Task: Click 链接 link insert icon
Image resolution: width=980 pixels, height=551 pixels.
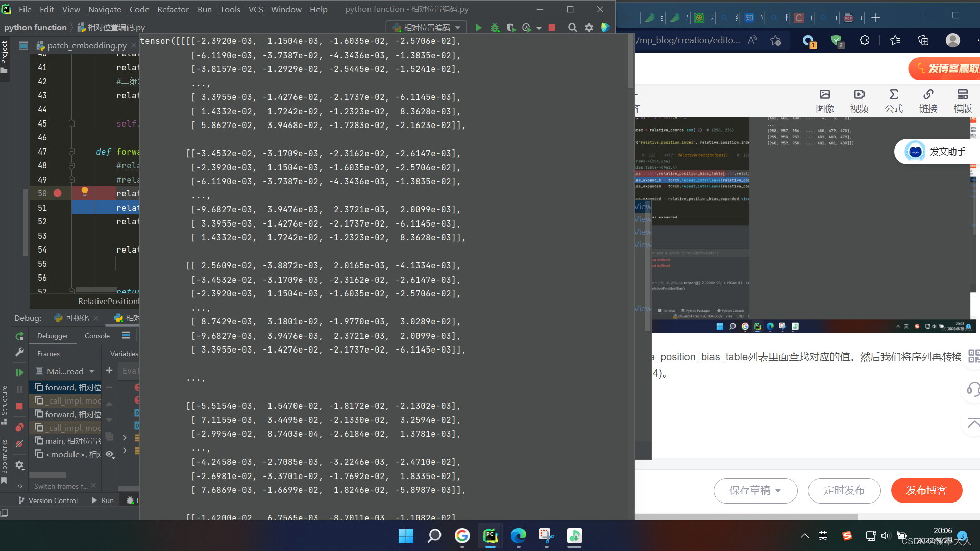Action: (x=928, y=101)
